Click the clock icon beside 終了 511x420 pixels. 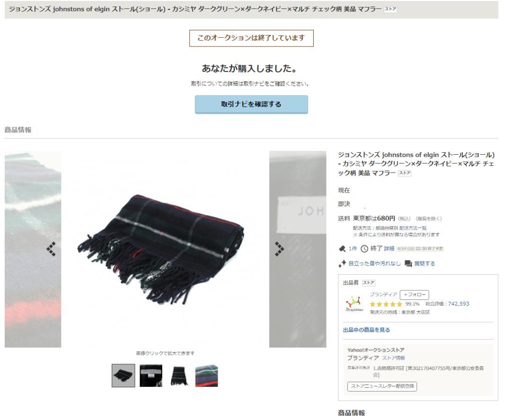pyautogui.click(x=364, y=249)
